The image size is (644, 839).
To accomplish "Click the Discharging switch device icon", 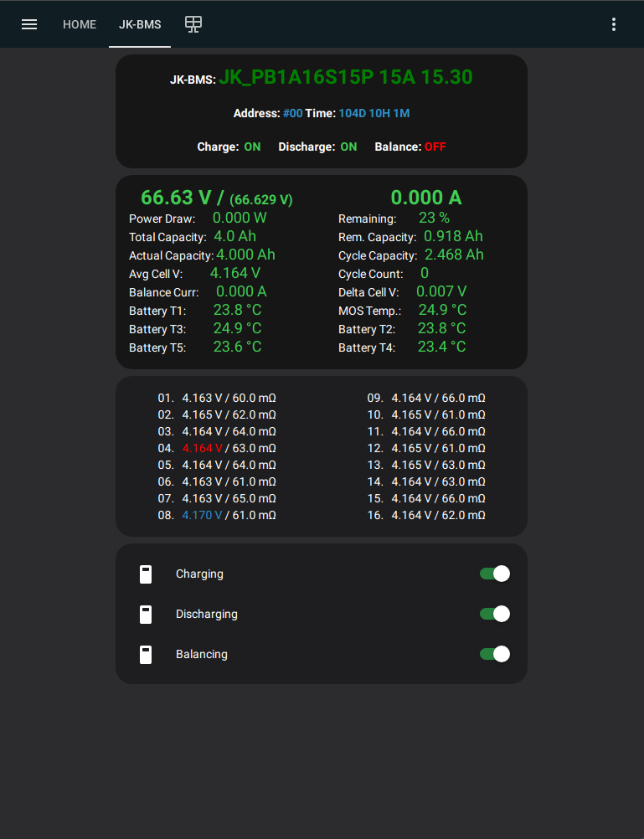I will (x=146, y=615).
